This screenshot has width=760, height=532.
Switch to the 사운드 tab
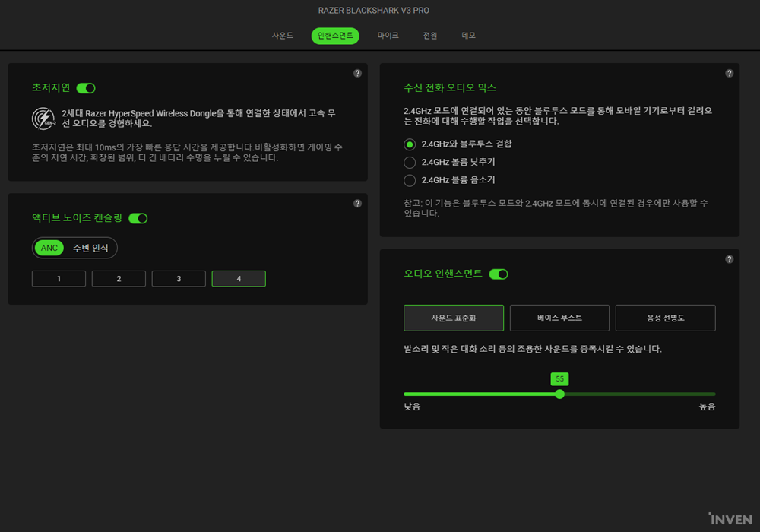coord(283,36)
